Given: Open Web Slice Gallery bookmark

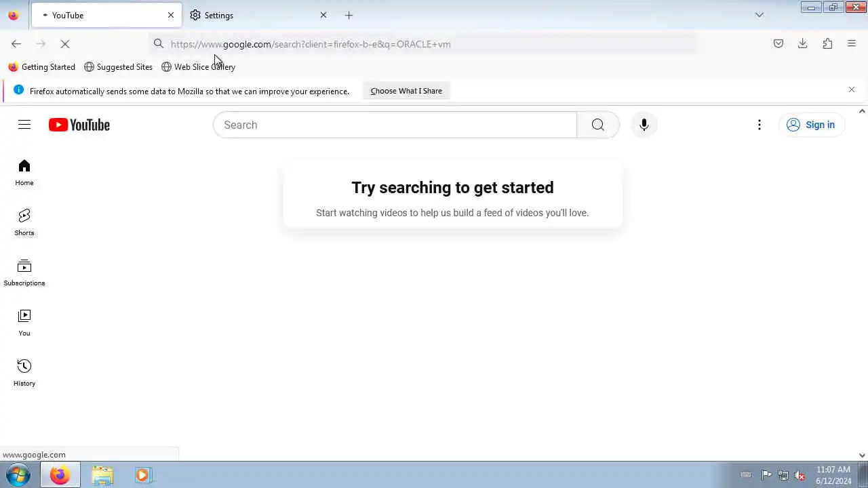Looking at the screenshot, I should pyautogui.click(x=198, y=67).
